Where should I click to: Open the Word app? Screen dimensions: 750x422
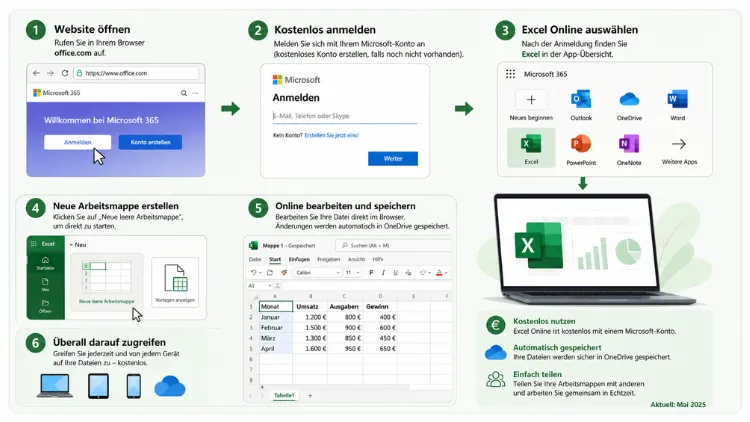pyautogui.click(x=677, y=99)
